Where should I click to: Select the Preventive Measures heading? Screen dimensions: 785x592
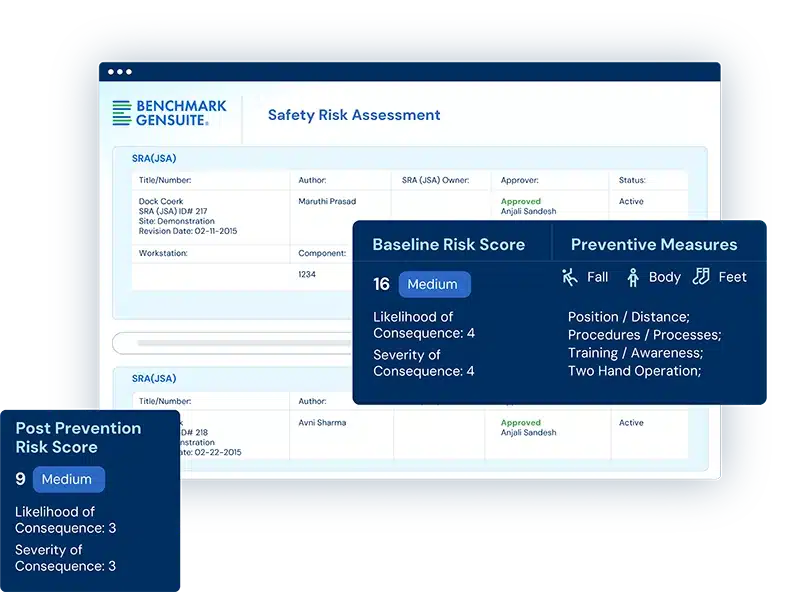(654, 244)
